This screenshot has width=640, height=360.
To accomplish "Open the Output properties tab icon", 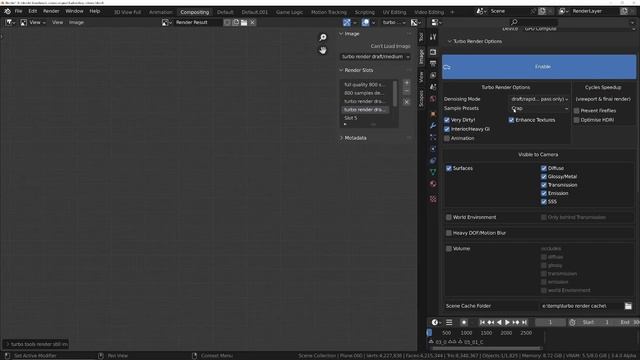I will (433, 64).
